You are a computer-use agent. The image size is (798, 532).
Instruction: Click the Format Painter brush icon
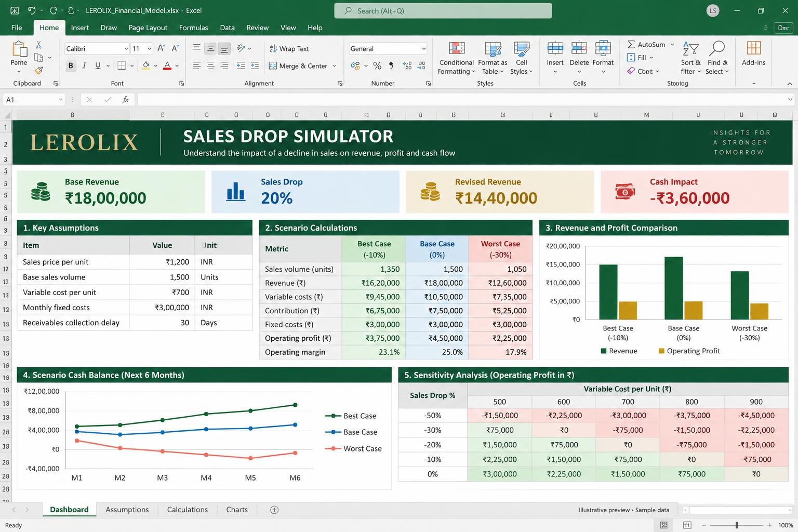click(x=38, y=70)
